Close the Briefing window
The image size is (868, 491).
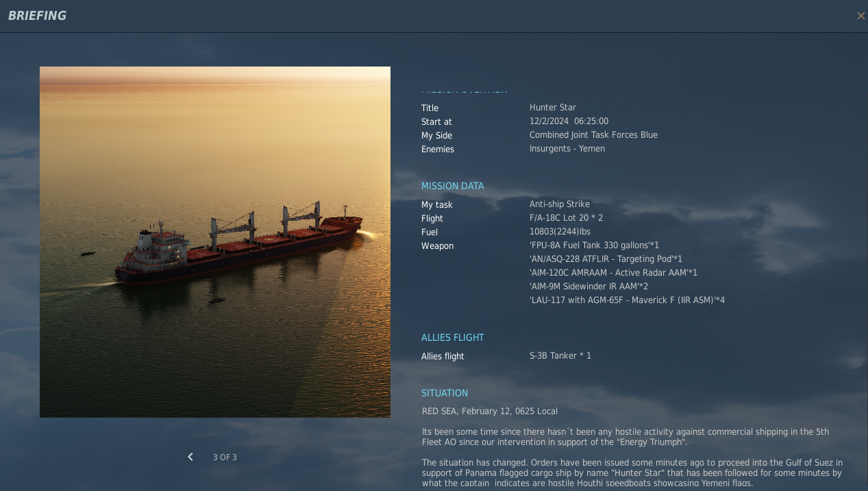click(x=860, y=16)
